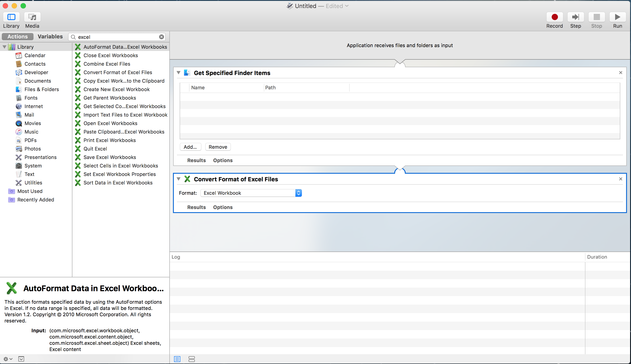Click the Step toolbar button
Viewport: 631px width, 364px height.
tap(576, 17)
